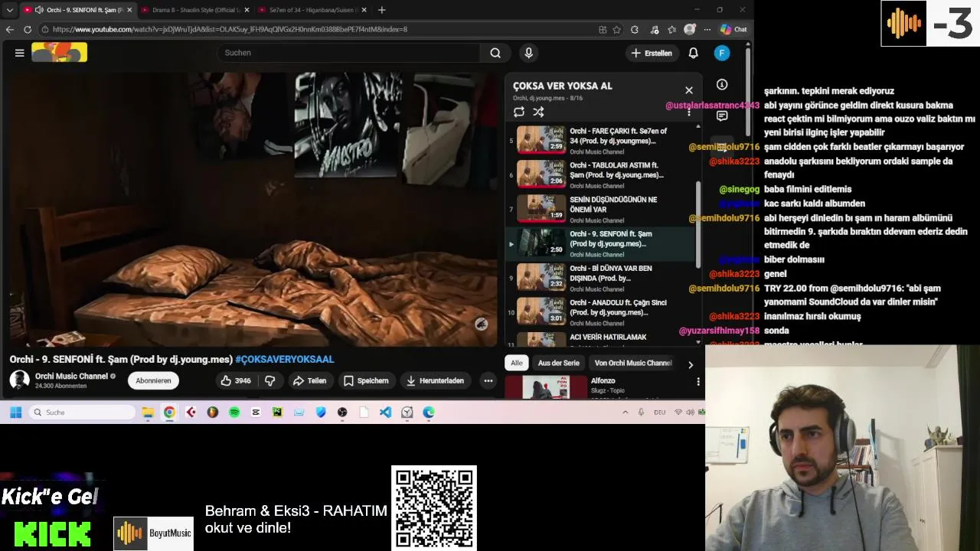Open the Orchi Music Channel name link

(x=71, y=376)
